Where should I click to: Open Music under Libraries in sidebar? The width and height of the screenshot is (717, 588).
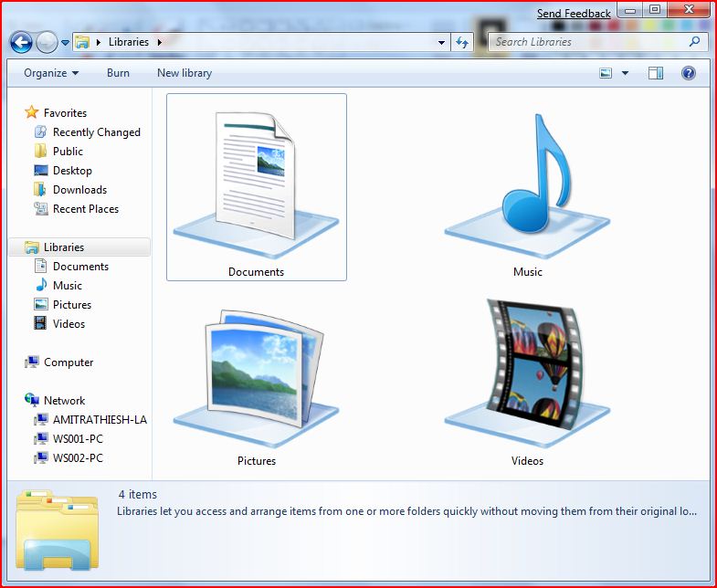68,285
